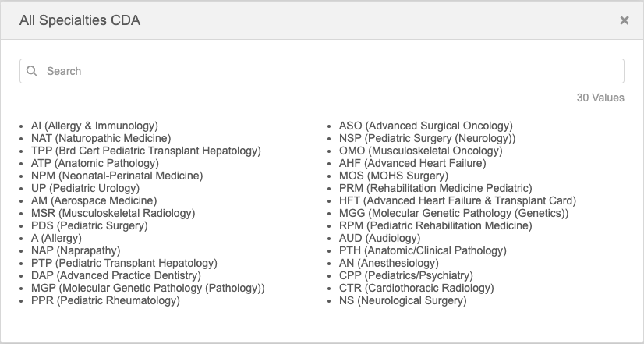Click AUD (Audiology) list value
This screenshot has width=644, height=344.
(x=380, y=238)
